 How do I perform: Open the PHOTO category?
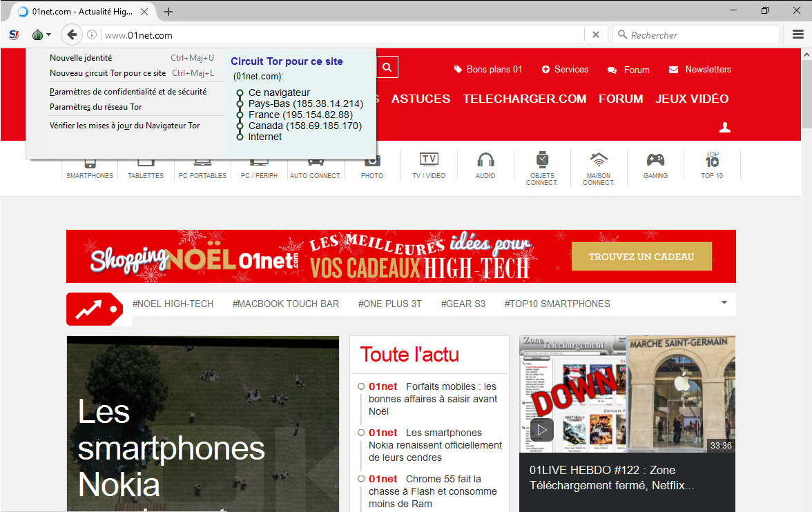click(372, 170)
